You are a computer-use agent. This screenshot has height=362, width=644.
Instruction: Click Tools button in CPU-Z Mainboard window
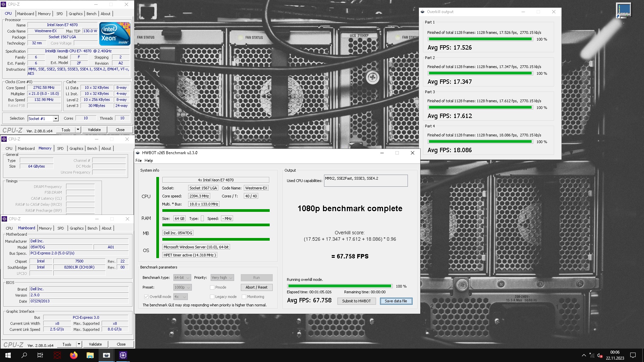67,344
